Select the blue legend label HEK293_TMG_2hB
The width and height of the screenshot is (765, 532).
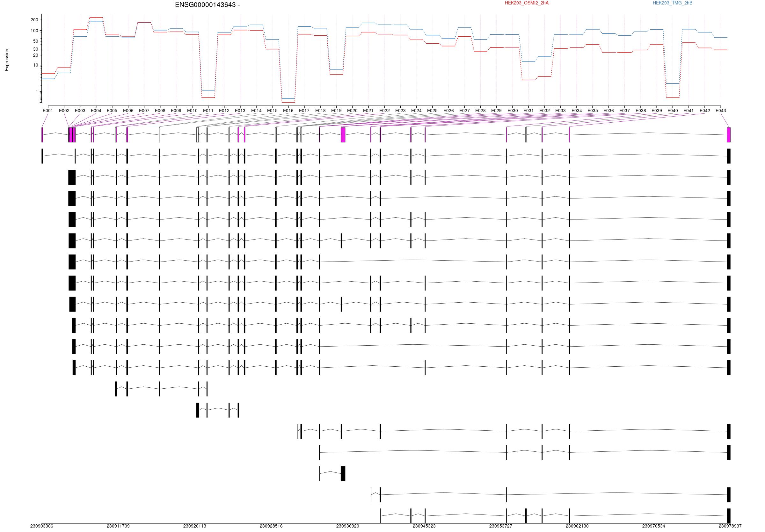(672, 3)
